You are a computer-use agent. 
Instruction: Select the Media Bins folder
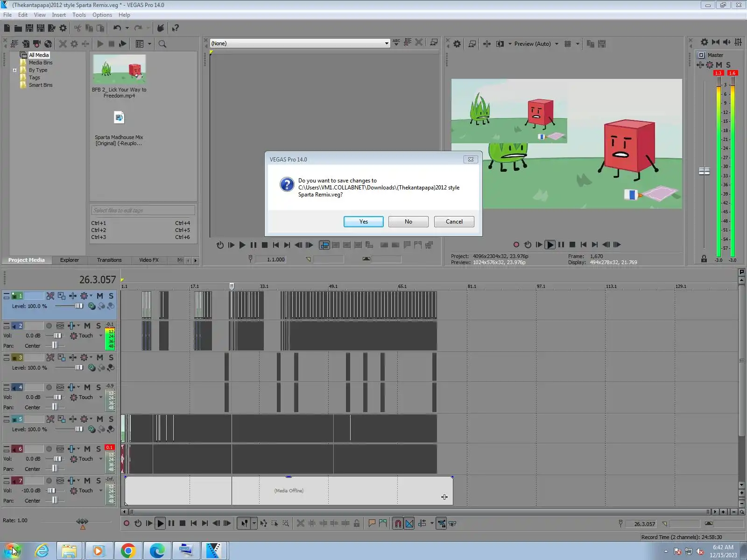[41, 63]
